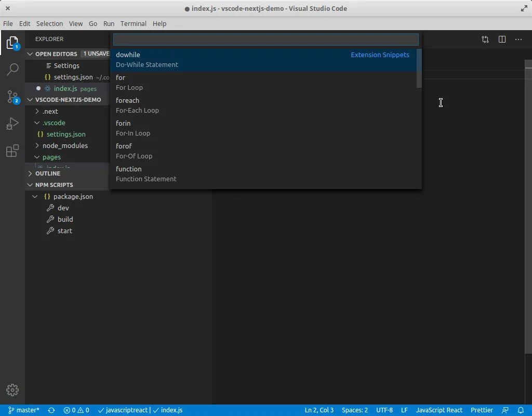Image resolution: width=532 pixels, height=416 pixels.
Task: Collapse the NPM SCRIPTS section
Action: (54, 185)
